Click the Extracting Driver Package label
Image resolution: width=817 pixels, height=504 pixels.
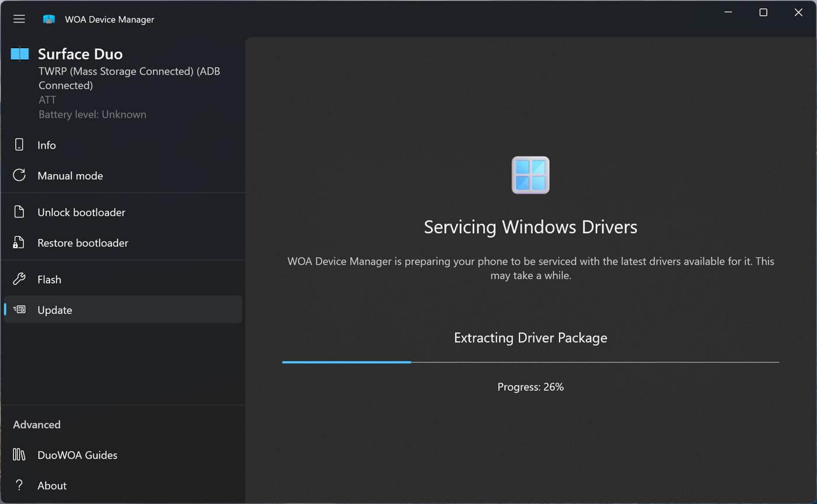point(530,338)
